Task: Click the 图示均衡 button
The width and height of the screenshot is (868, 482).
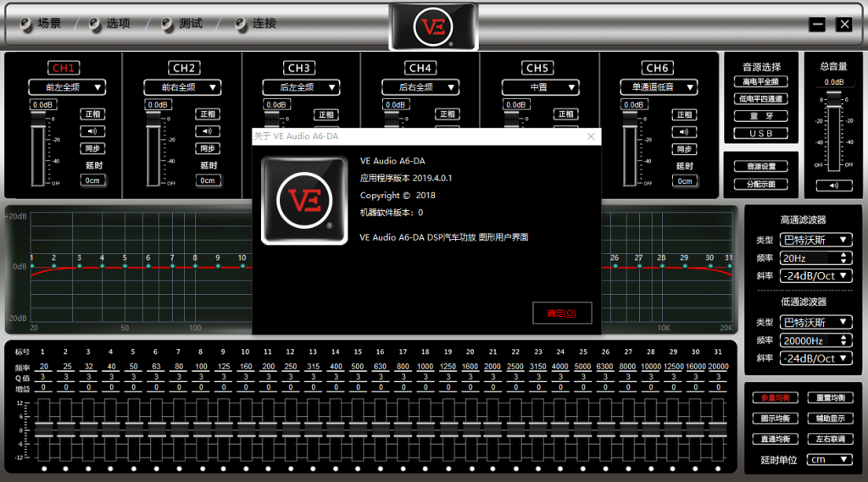Action: pos(775,418)
